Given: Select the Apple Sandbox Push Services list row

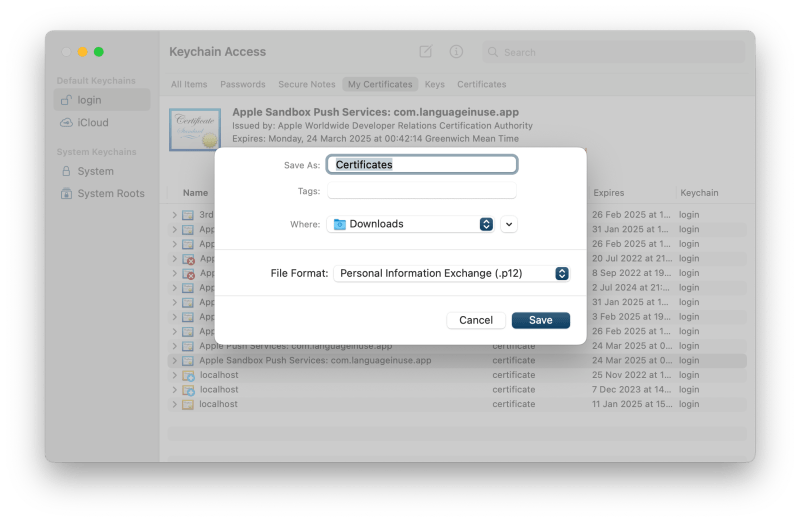Looking at the screenshot, I should [x=457, y=360].
